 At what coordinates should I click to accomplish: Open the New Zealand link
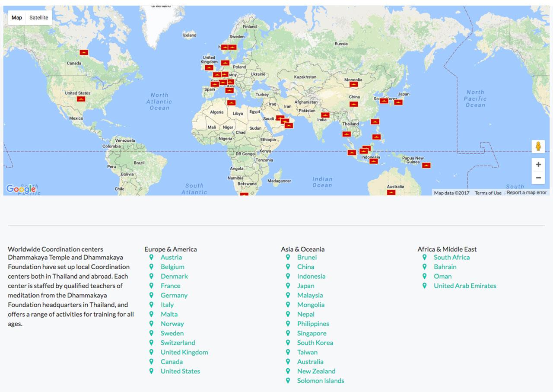(x=316, y=371)
